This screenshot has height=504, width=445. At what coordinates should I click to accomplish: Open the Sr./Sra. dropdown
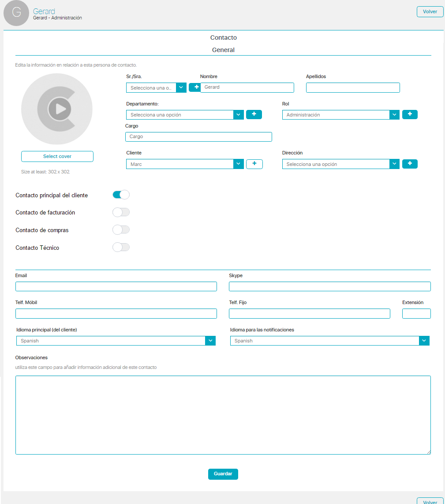[x=156, y=88]
